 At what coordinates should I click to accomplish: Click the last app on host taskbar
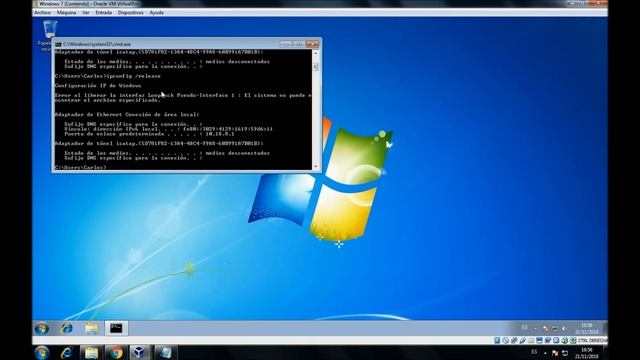coord(165,353)
